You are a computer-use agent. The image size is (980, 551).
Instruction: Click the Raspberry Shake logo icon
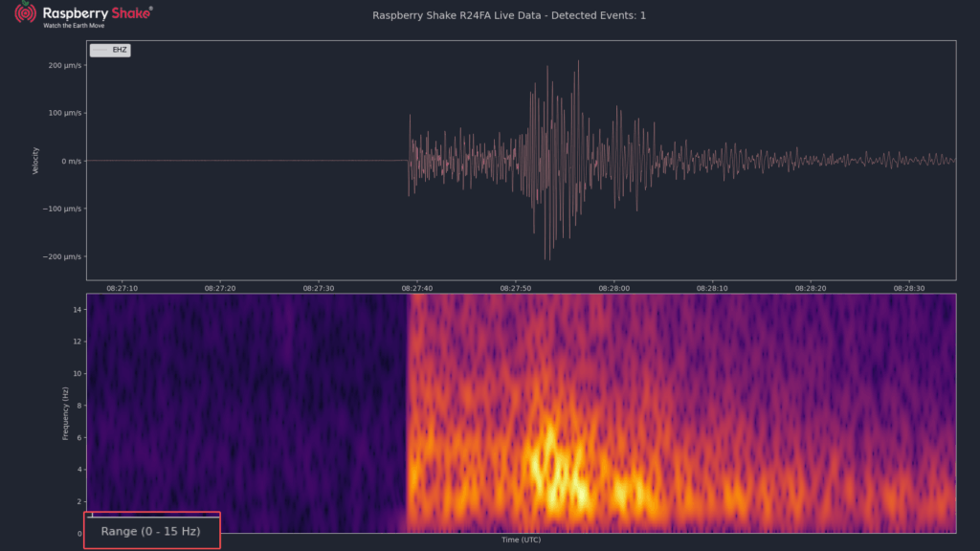pos(25,11)
